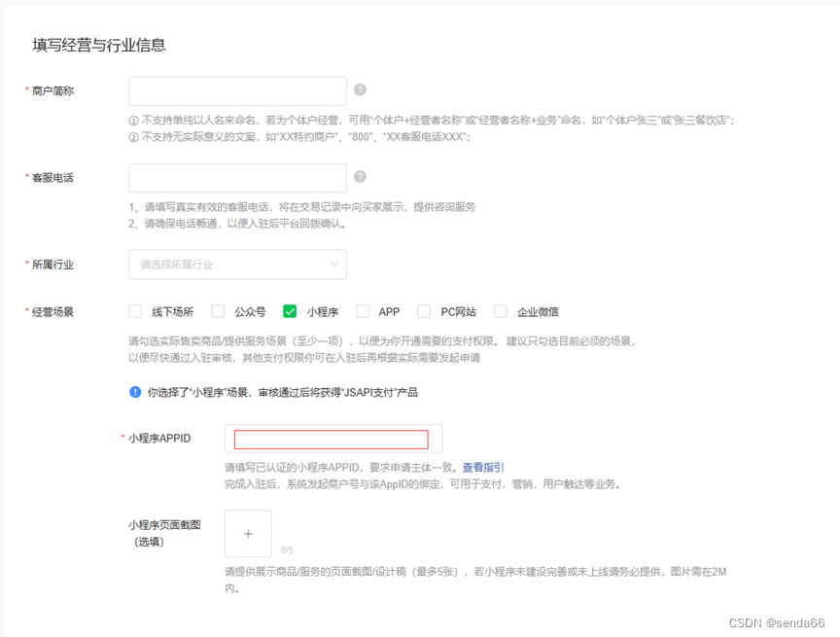
Task: Enable the 企业微信 checkbox
Action: click(x=500, y=310)
